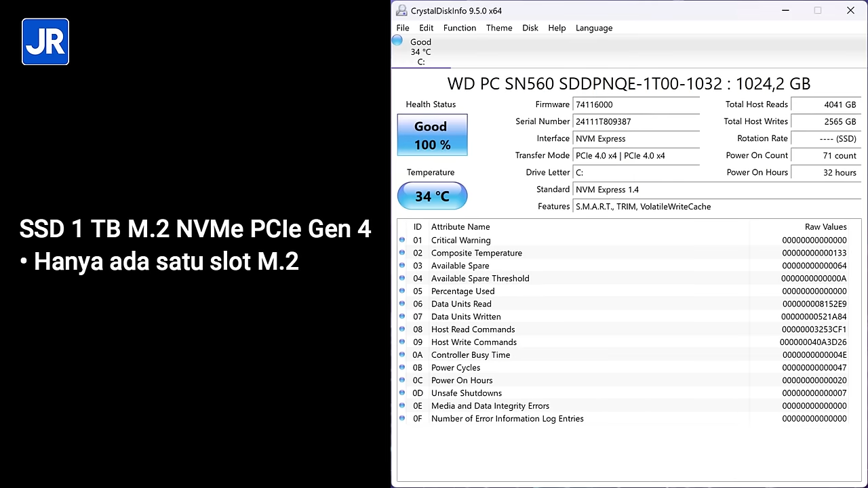Click the Drive Letter field
The image size is (868, 488).
(x=636, y=173)
